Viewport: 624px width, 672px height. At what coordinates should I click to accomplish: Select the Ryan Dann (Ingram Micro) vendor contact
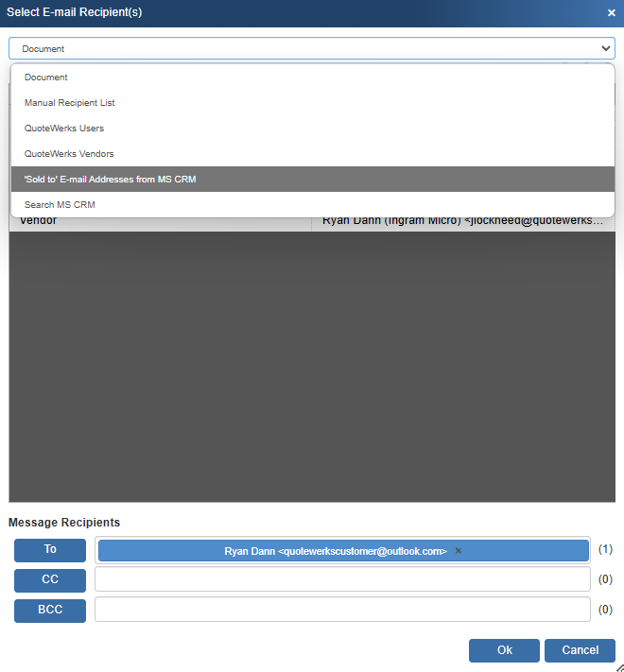pyautogui.click(x=462, y=221)
